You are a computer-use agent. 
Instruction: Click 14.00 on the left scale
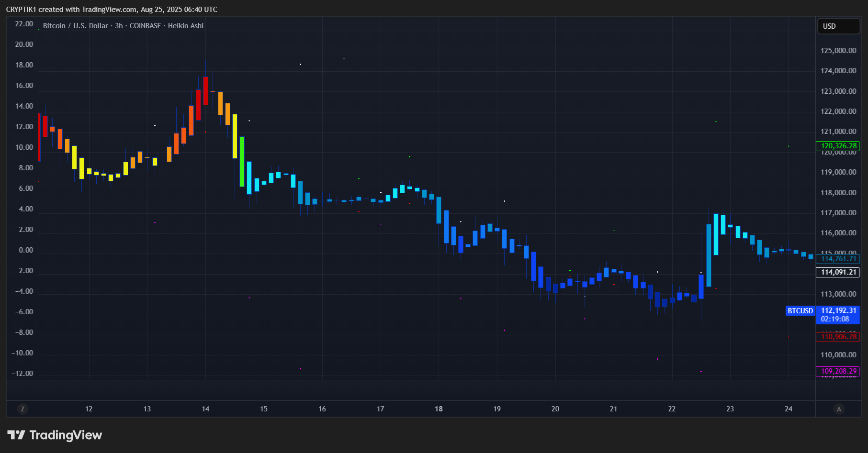pyautogui.click(x=24, y=106)
